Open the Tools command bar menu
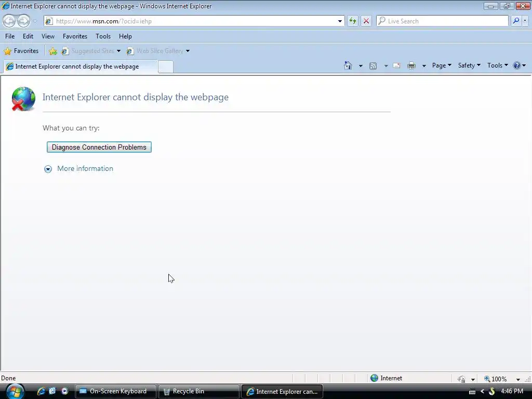This screenshot has height=399, width=532. coord(497,65)
